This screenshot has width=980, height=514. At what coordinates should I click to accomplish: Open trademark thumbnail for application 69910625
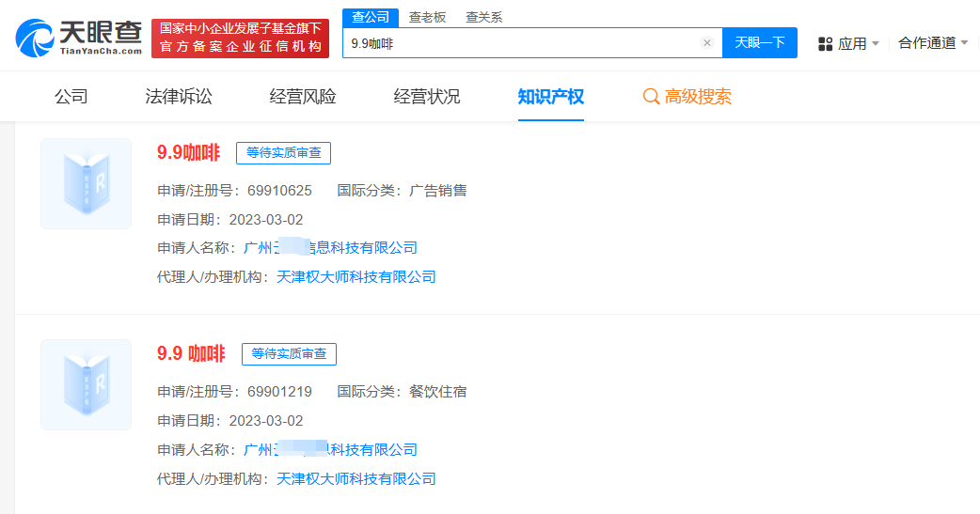click(87, 183)
